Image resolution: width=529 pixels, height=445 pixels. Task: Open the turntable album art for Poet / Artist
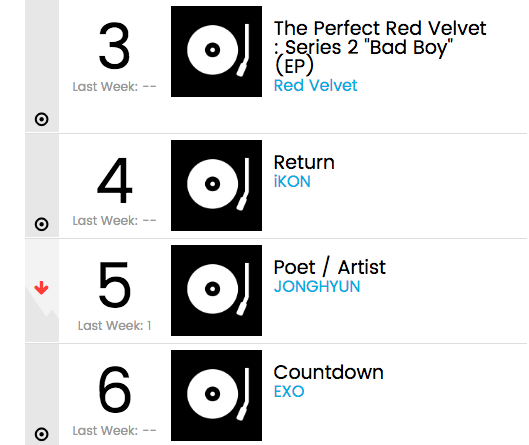(x=216, y=290)
